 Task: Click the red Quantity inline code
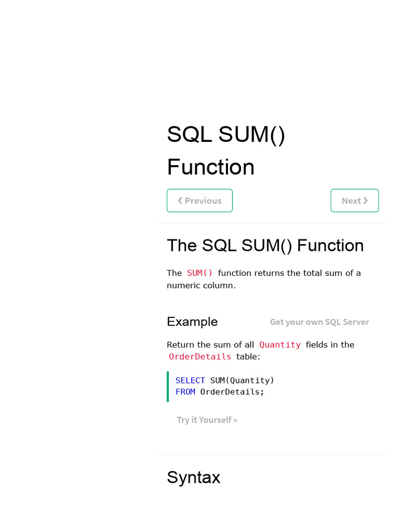[280, 345]
